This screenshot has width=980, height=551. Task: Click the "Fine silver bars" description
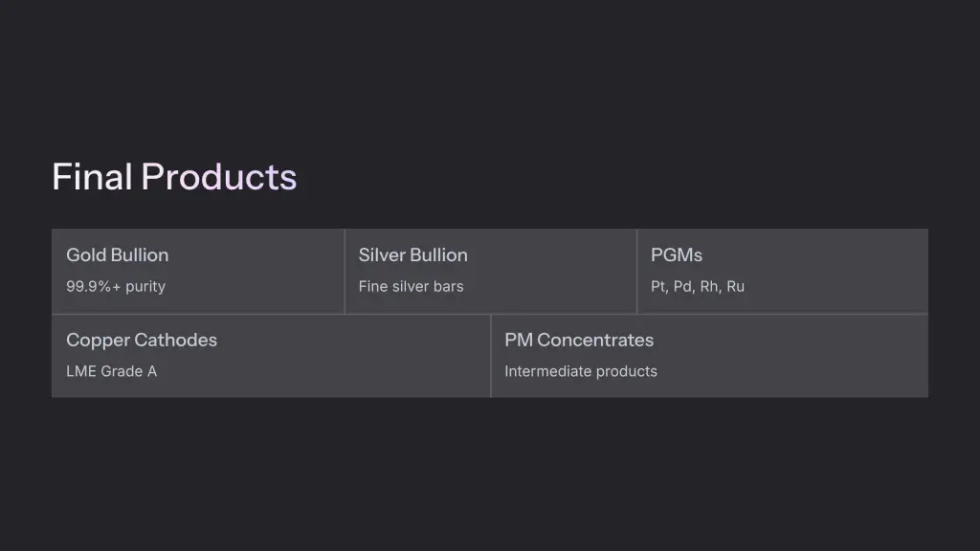coord(411,286)
